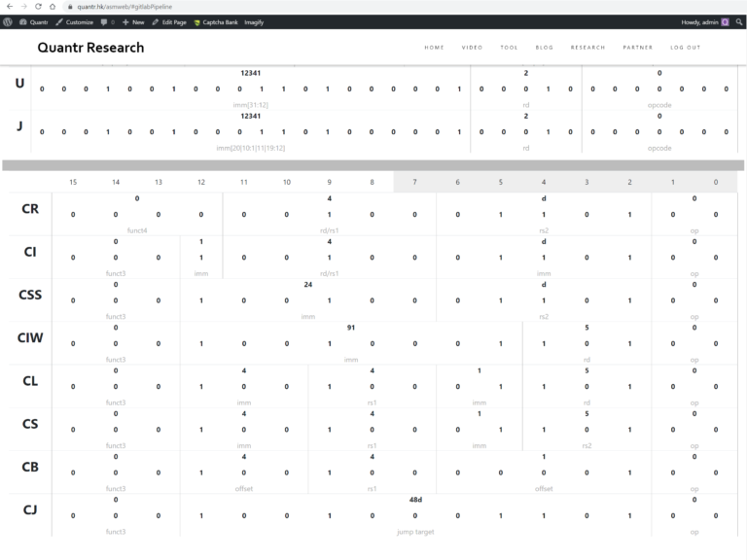
Task: Click the Quantr Research site title
Action: tap(90, 48)
